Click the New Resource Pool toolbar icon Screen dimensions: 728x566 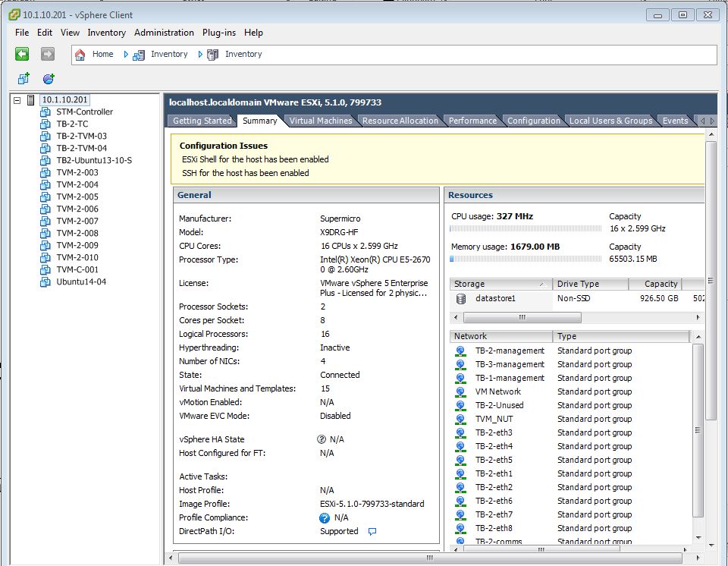click(x=49, y=78)
